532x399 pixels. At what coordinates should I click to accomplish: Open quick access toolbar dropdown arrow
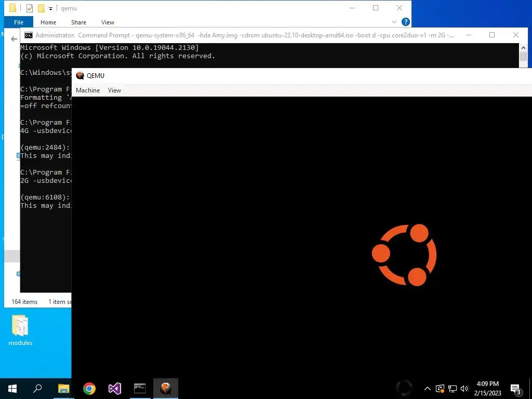(50, 9)
